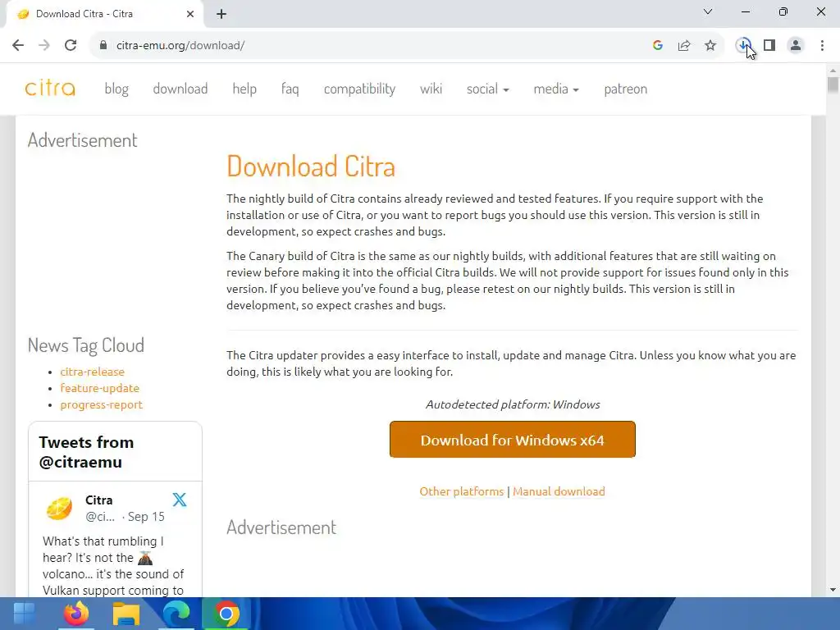
Task: Open the Chrome downloads icon
Action: pyautogui.click(x=743, y=46)
